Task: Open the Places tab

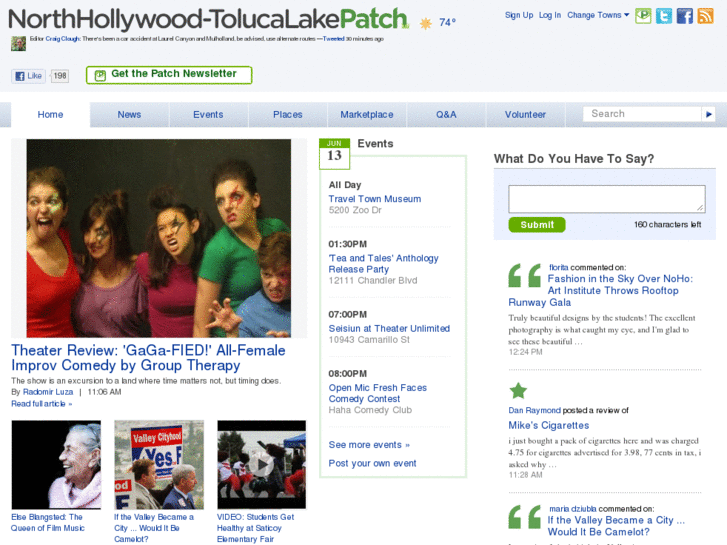Action: coord(287,115)
